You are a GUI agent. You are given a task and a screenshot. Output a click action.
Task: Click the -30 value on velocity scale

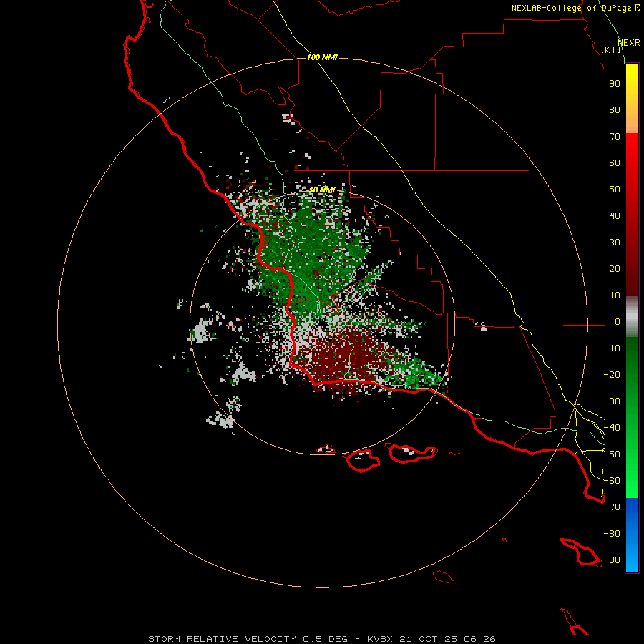click(x=612, y=401)
